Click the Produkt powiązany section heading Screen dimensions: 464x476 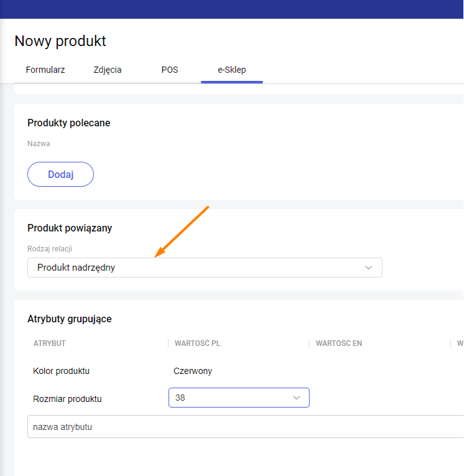coord(70,228)
